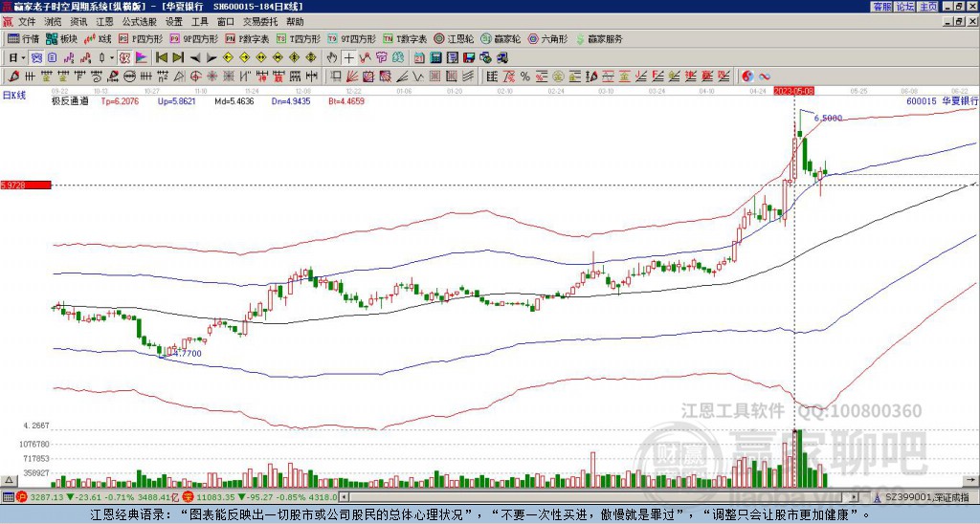Click the save floppy disk icon

pos(469,57)
